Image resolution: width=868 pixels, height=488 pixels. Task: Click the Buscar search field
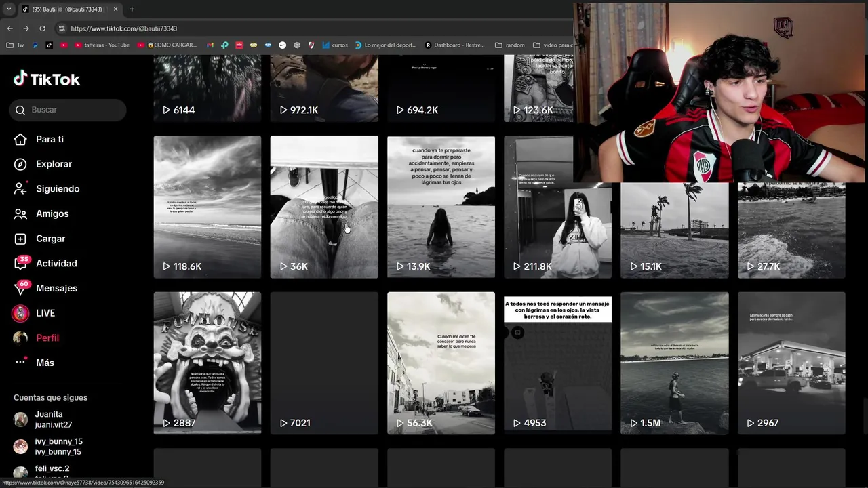68,110
